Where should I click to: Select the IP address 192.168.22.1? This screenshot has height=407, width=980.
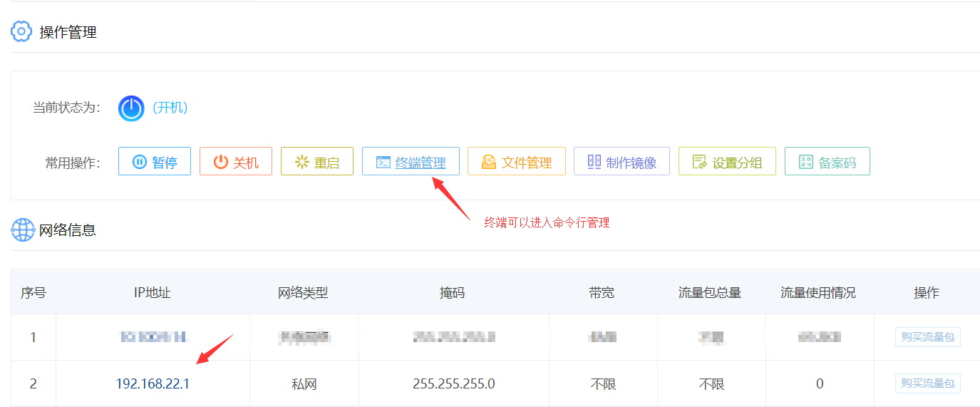pyautogui.click(x=153, y=384)
